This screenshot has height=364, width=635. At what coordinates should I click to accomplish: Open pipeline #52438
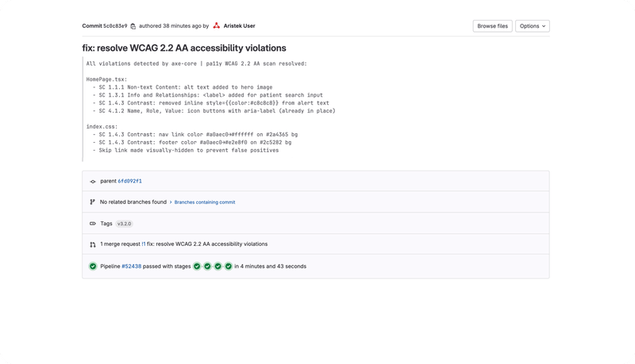pyautogui.click(x=132, y=266)
